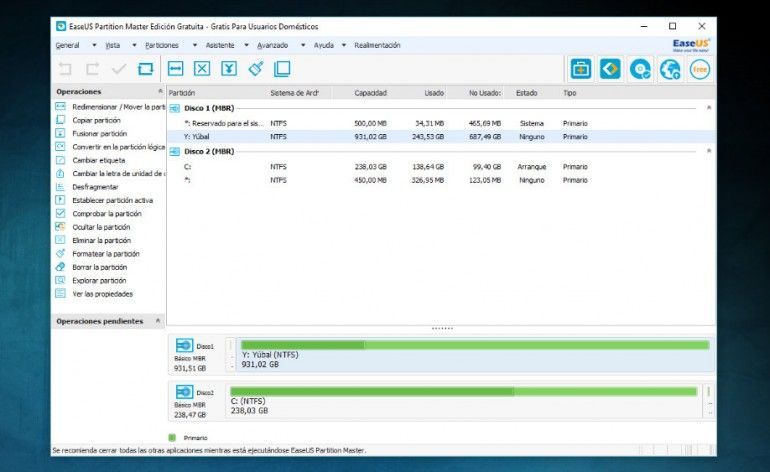Image resolution: width=770 pixels, height=472 pixels.
Task: Click the dropdown arrow next to Particiones
Action: (x=194, y=45)
